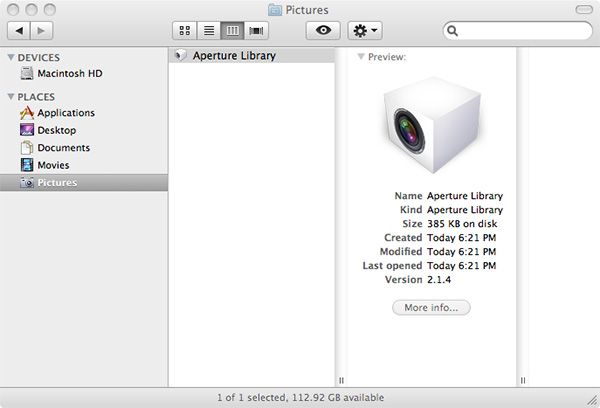Open the Action gear menu
This screenshot has width=600, height=408.
point(365,31)
